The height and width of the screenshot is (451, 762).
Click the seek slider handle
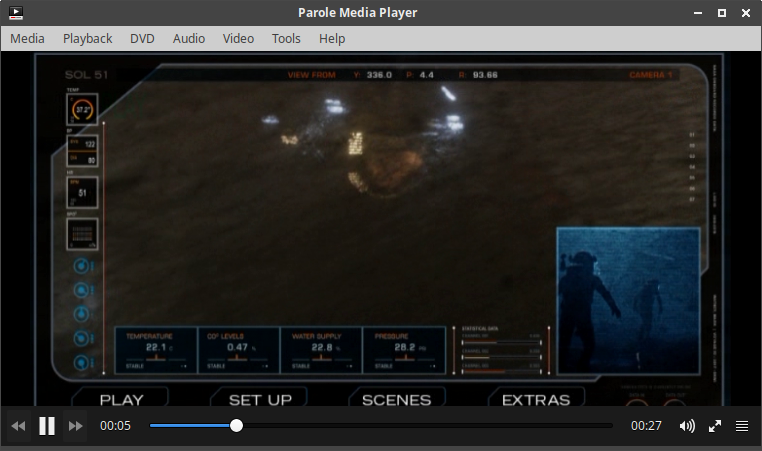click(236, 425)
